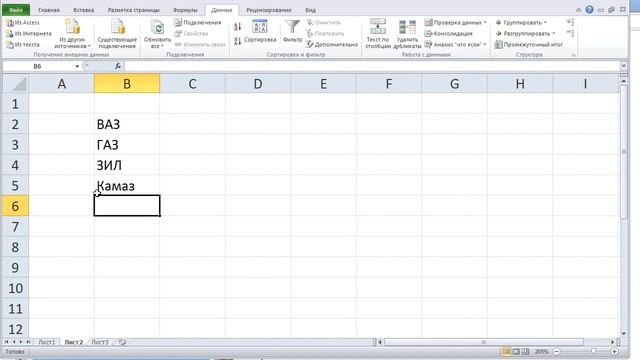Open Текст по столбцам wizard
This screenshot has height=360, width=640.
tap(378, 33)
